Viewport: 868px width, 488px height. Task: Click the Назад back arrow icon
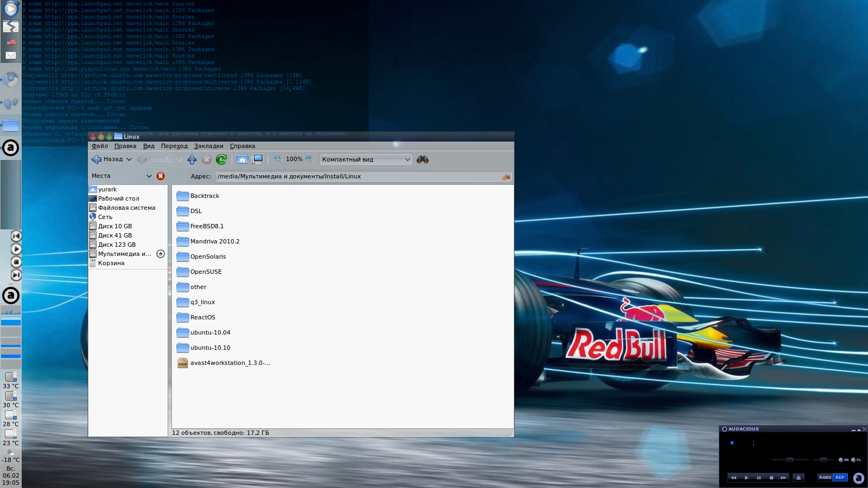pyautogui.click(x=97, y=159)
